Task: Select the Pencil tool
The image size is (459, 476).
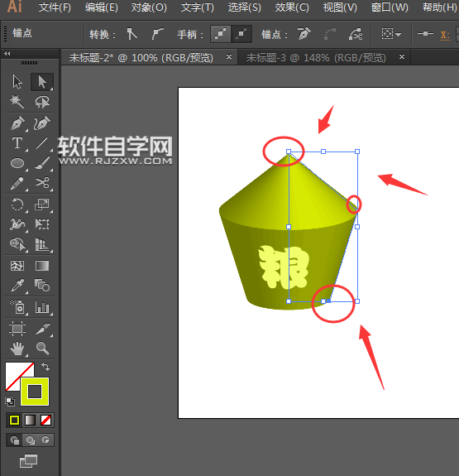Action: [x=17, y=183]
